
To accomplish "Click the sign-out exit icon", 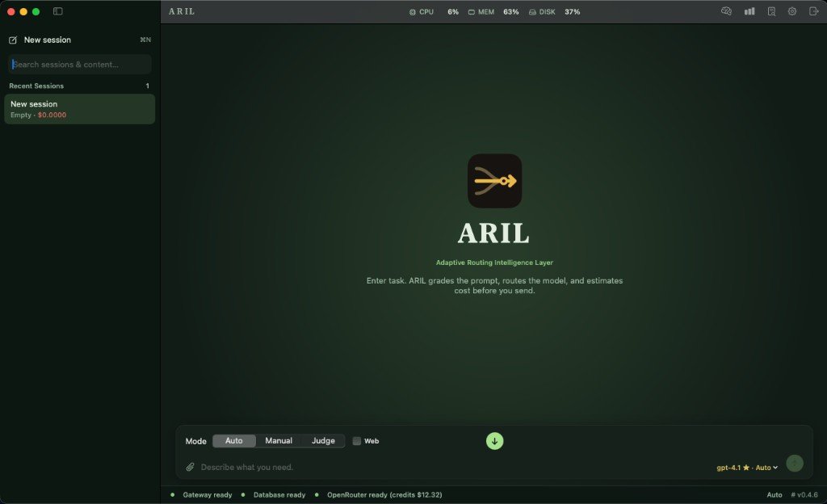I will (x=813, y=11).
